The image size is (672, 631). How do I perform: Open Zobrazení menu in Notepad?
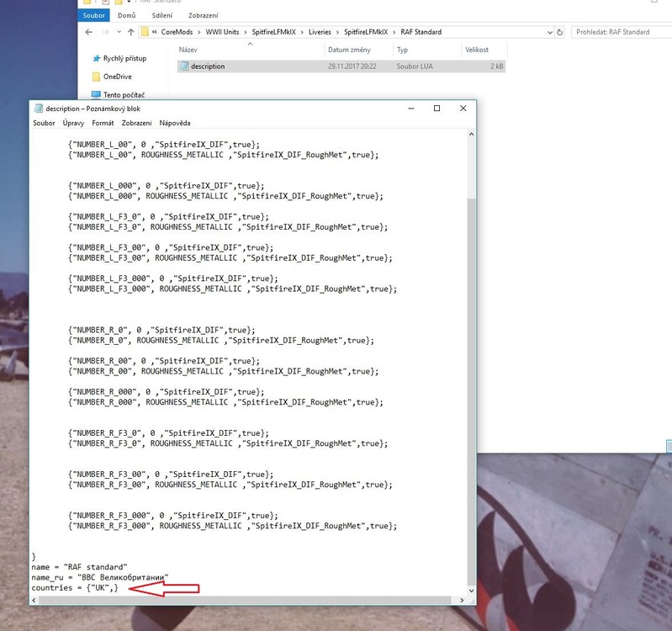pyautogui.click(x=137, y=123)
